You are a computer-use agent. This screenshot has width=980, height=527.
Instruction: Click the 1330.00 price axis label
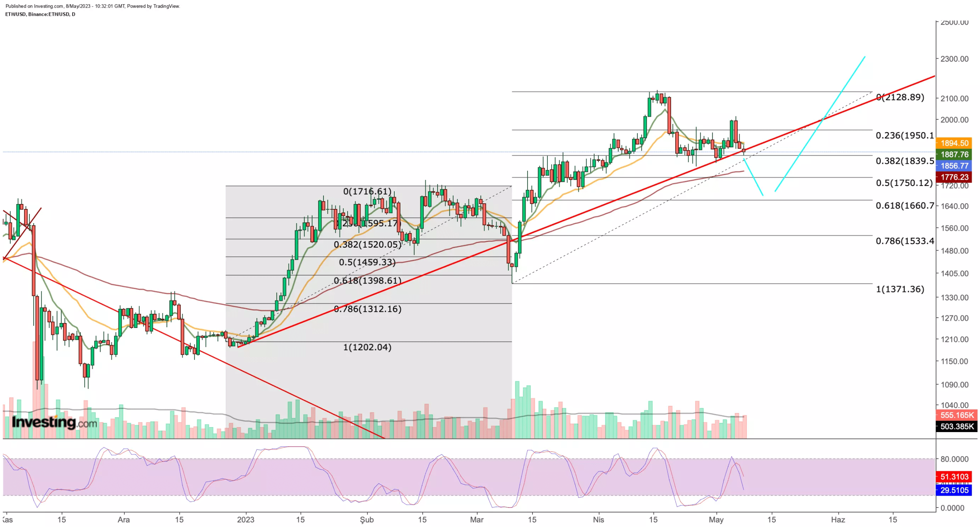954,298
